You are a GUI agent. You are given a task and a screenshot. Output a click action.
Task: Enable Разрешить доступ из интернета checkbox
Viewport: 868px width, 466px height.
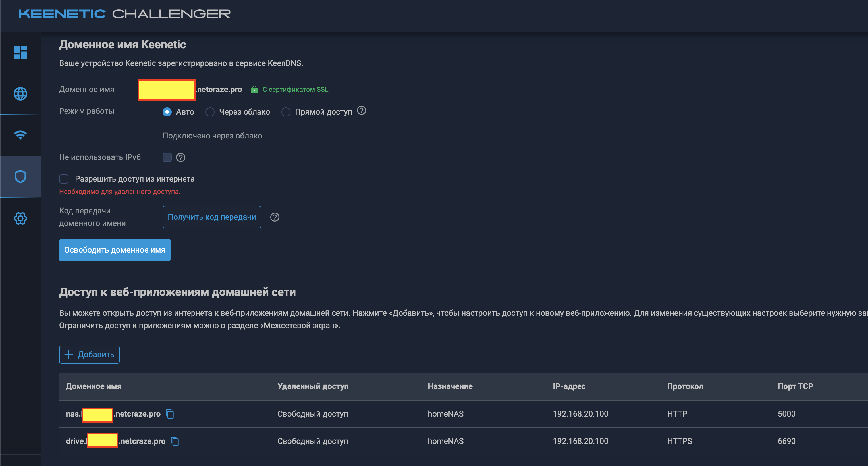click(x=64, y=179)
